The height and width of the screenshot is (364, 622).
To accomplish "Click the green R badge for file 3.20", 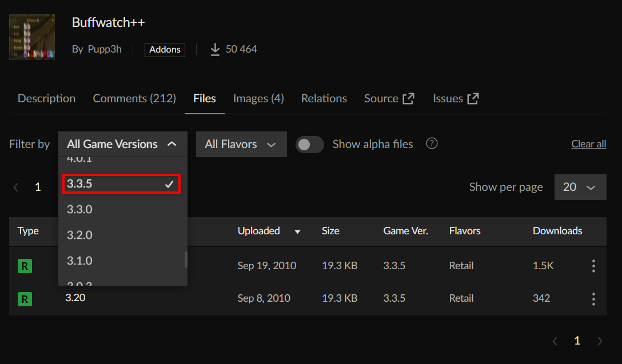I will [x=25, y=298].
